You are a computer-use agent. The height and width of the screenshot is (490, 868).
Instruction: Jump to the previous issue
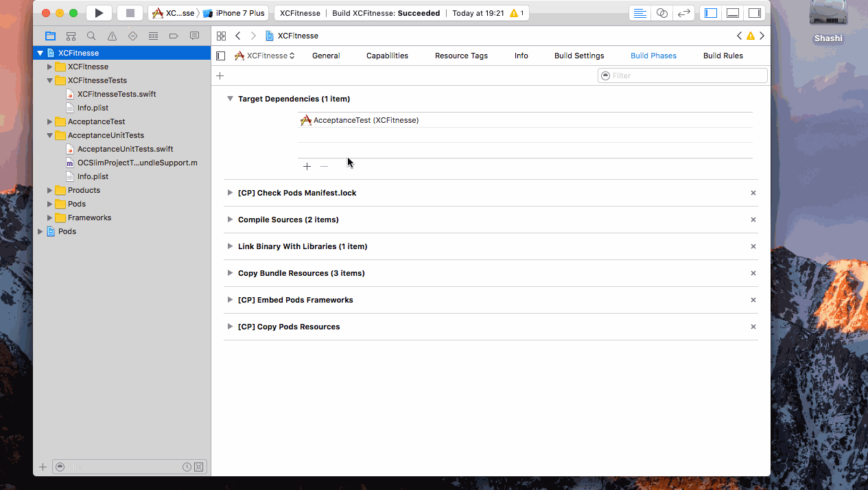[x=739, y=36]
